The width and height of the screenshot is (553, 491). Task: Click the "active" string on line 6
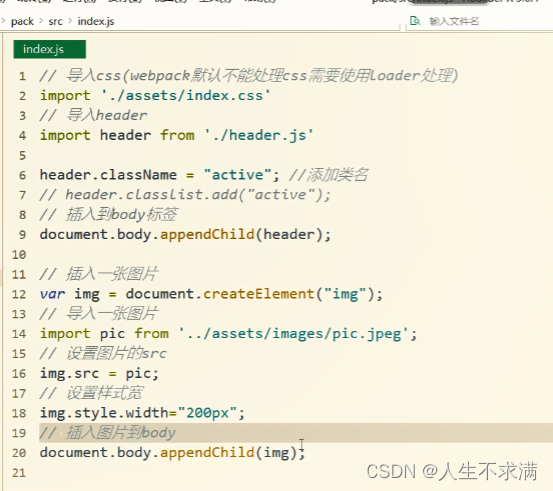tap(238, 175)
